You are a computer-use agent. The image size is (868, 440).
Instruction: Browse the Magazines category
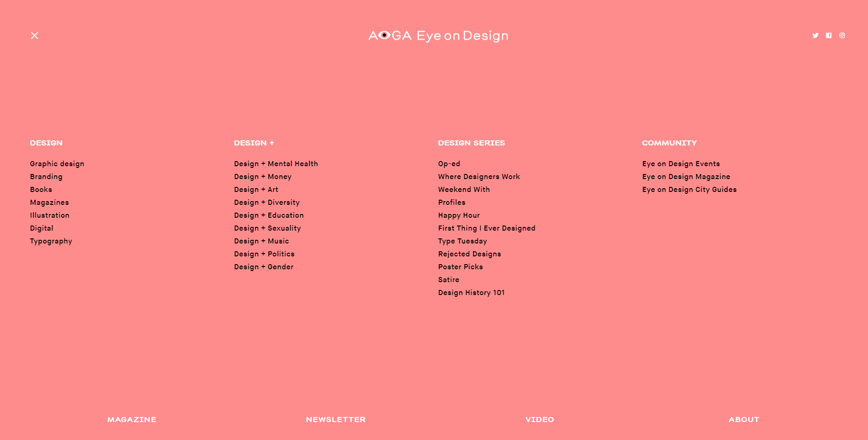pyautogui.click(x=49, y=203)
